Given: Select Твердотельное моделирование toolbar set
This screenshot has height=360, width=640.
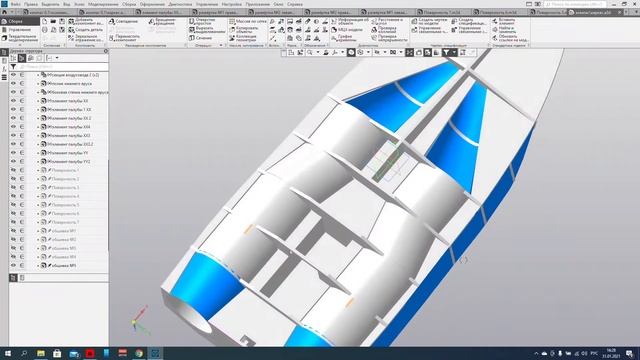Looking at the screenshot, I should coord(20,38).
